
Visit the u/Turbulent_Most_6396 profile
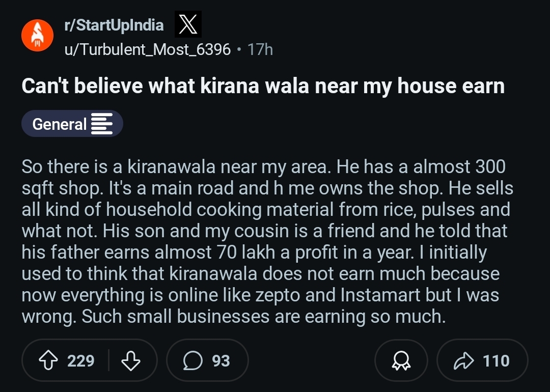[x=147, y=49]
